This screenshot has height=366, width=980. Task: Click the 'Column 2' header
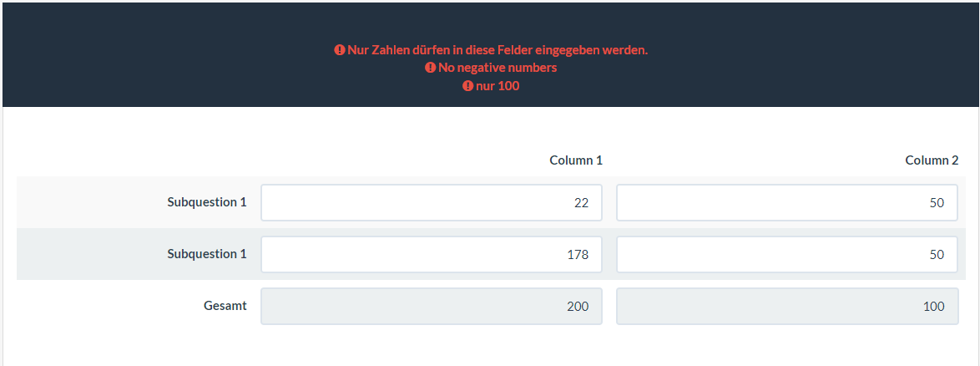(932, 160)
